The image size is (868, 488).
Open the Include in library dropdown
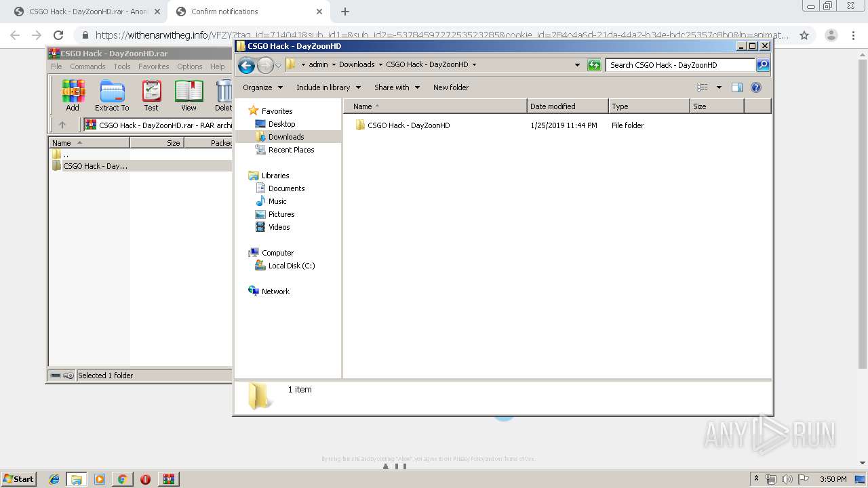[x=328, y=87]
